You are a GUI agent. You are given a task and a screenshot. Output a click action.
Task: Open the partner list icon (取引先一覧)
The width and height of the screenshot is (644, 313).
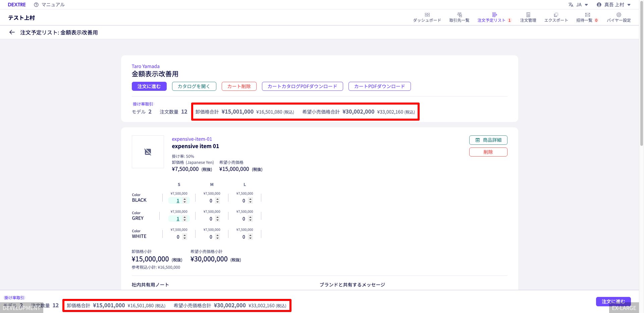[x=459, y=15]
